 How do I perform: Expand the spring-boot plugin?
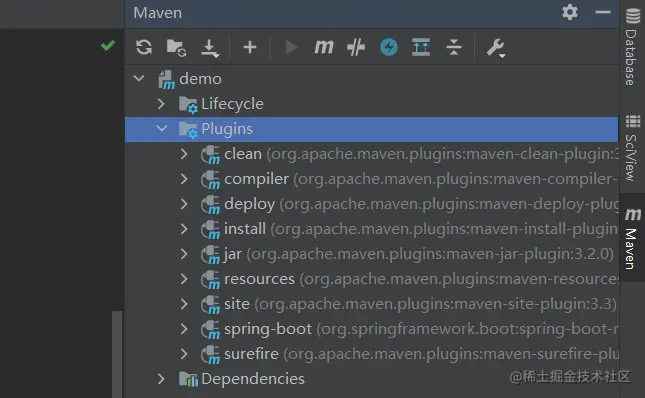click(x=184, y=329)
